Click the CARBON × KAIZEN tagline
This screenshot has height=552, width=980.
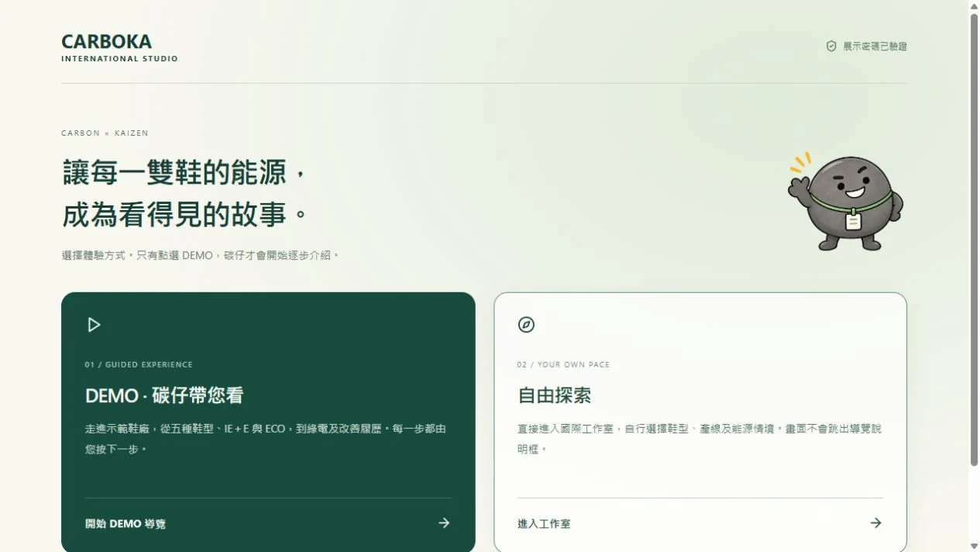click(105, 133)
